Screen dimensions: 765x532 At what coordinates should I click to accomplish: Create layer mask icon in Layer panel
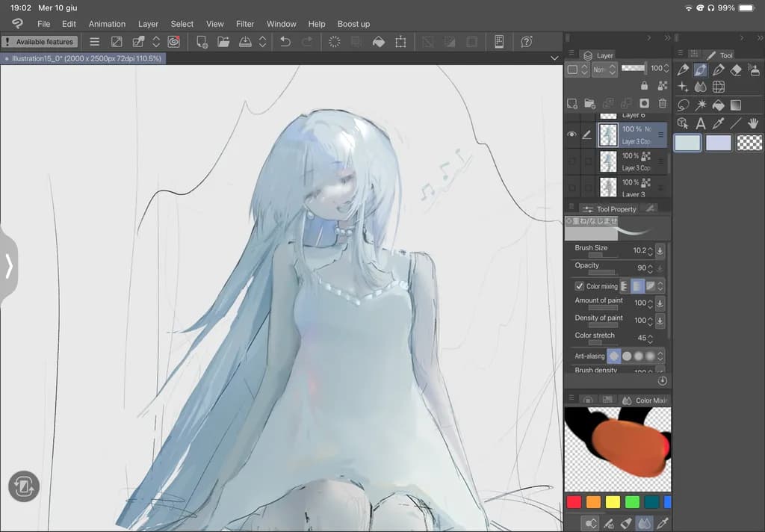point(644,103)
